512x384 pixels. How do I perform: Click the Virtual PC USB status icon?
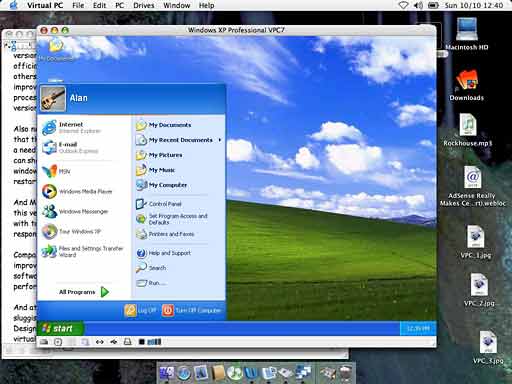[114, 342]
